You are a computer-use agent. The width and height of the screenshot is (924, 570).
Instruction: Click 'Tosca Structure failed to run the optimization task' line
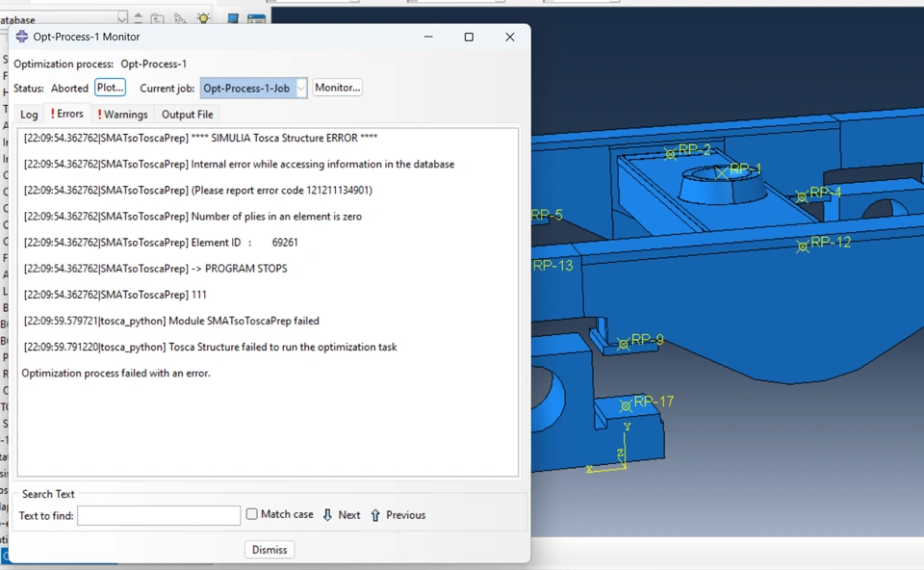pos(211,348)
